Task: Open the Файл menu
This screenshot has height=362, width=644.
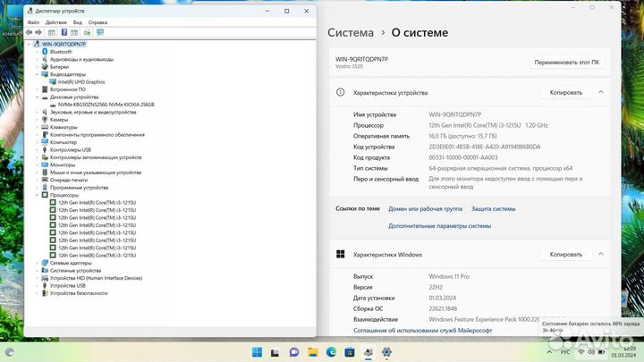Action: coord(33,22)
